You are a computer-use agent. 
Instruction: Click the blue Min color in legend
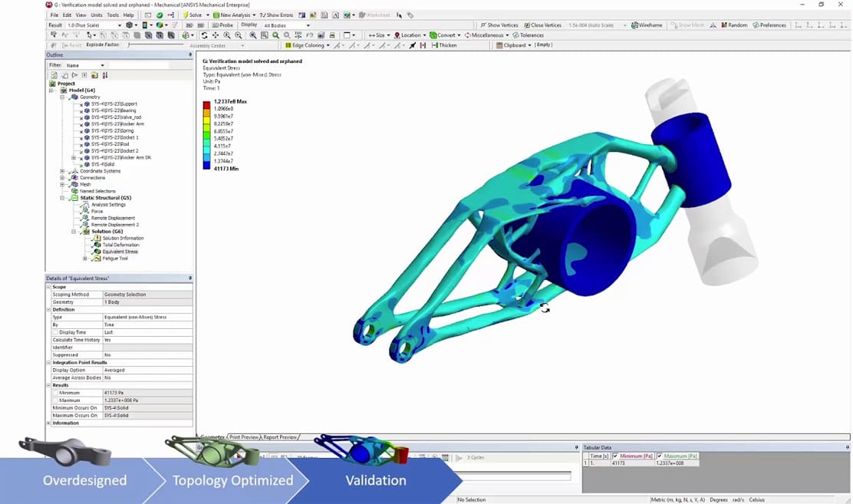tap(206, 165)
